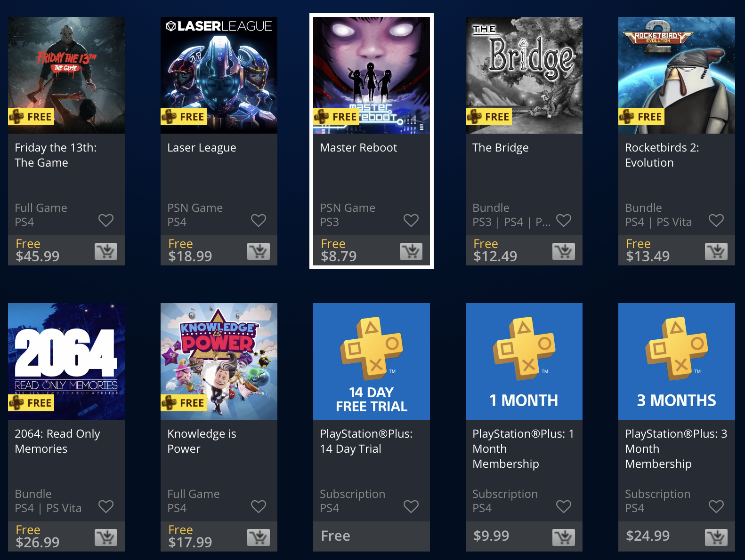The image size is (745, 560).
Task: Click the Laser League cover image
Action: (x=219, y=75)
